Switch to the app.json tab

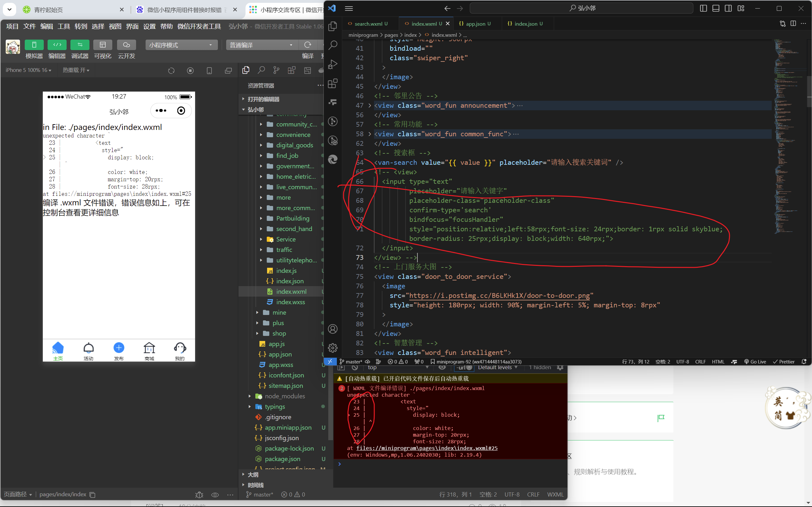(x=475, y=24)
